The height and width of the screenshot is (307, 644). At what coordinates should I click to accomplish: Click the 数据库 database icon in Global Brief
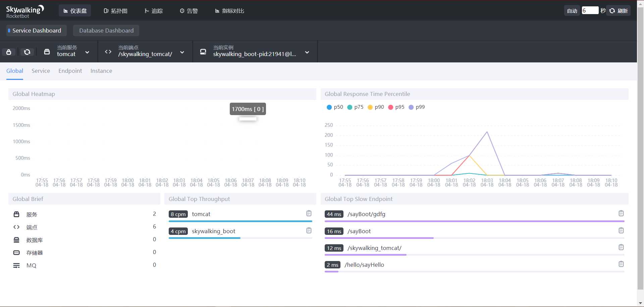tap(16, 240)
